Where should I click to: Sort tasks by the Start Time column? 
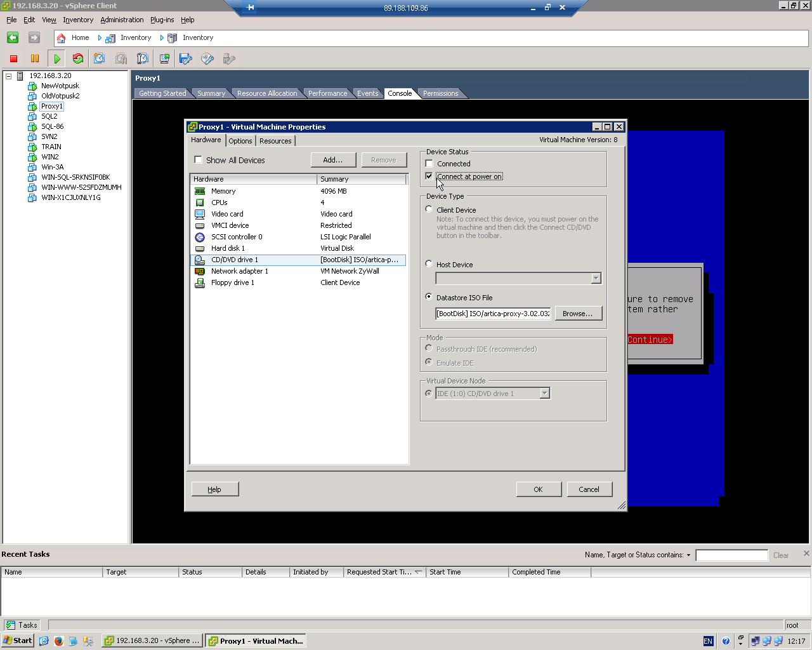(x=467, y=572)
